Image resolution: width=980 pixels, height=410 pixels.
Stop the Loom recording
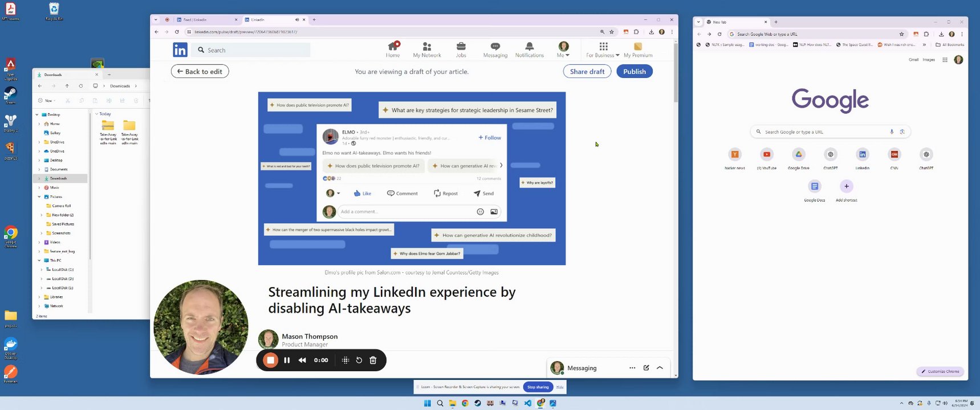click(x=271, y=360)
